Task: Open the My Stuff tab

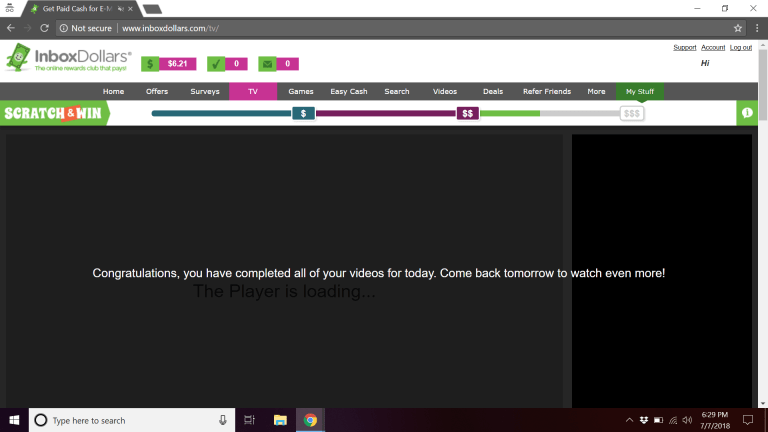Action: pyautogui.click(x=639, y=91)
